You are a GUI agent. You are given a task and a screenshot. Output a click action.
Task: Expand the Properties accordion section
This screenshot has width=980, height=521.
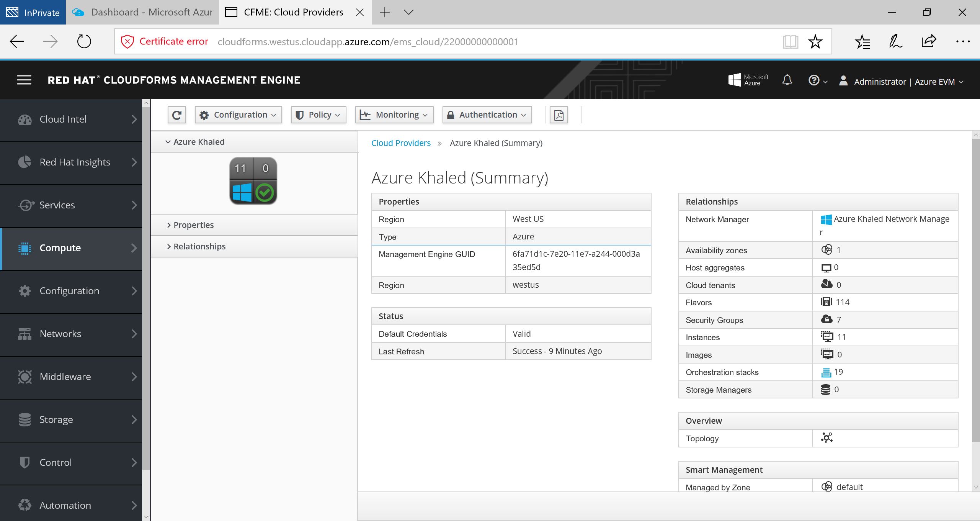click(193, 225)
